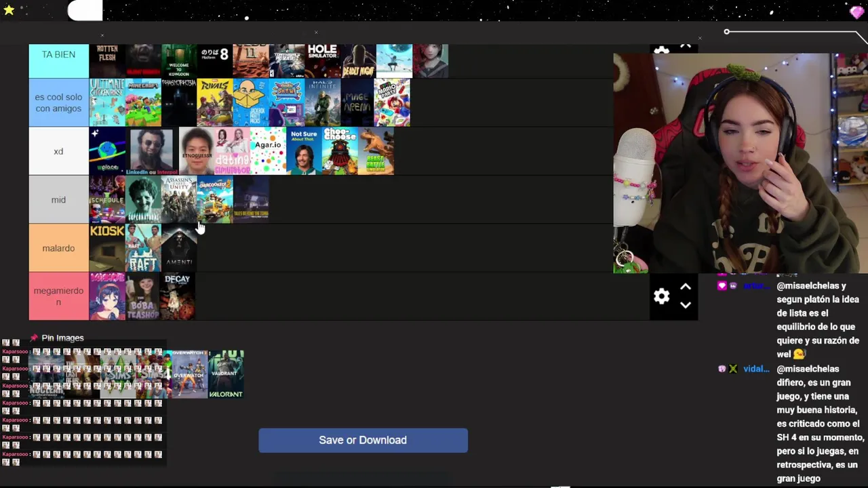Select the TA BIEN tier label

(x=58, y=60)
